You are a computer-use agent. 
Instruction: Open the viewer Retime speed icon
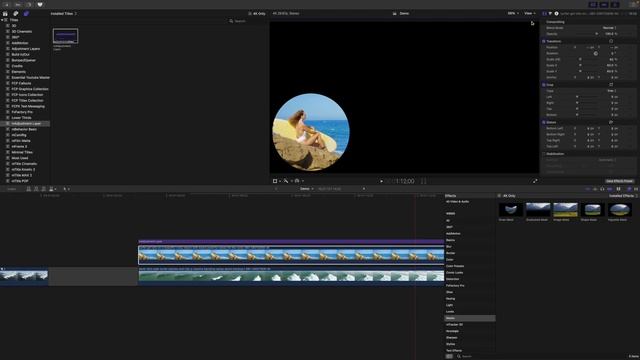298,181
